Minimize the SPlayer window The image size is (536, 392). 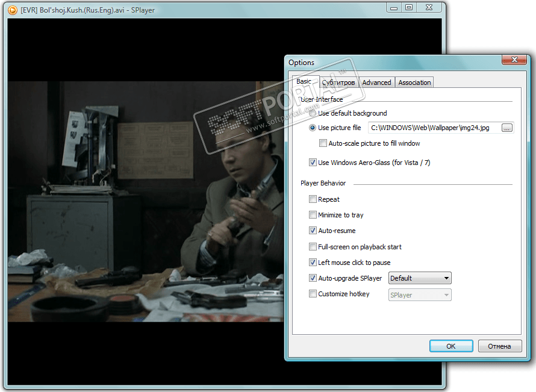(394, 7)
